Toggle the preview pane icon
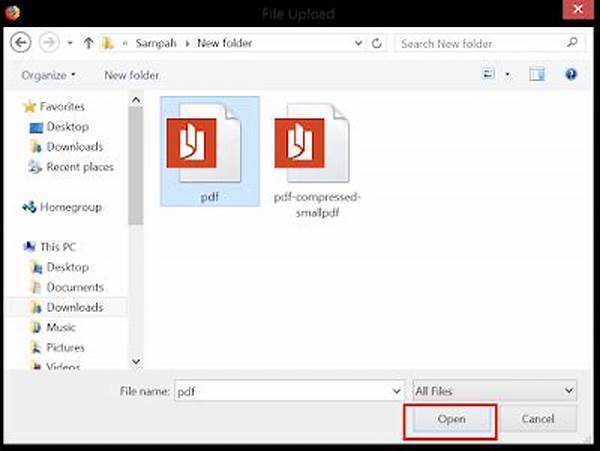Image resolution: width=600 pixels, height=451 pixels. click(x=538, y=75)
